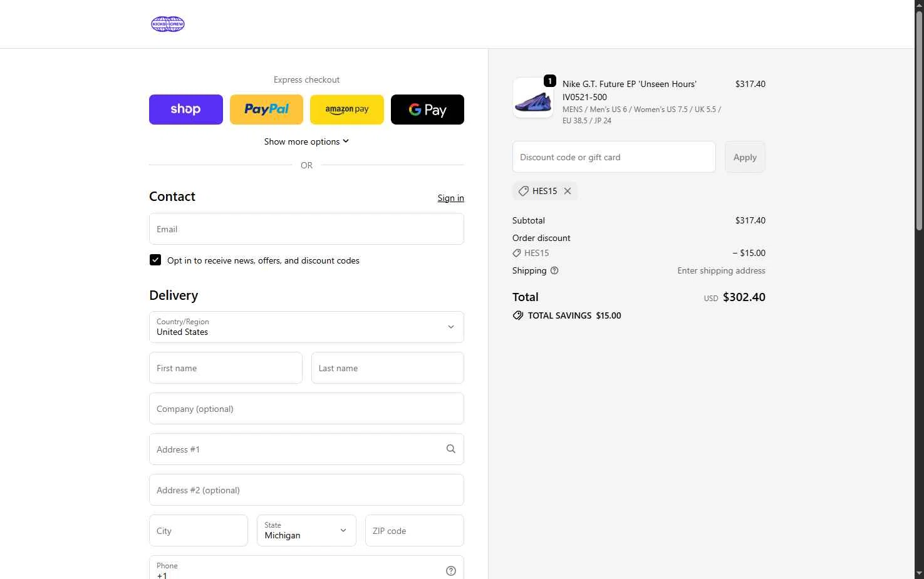Pay with Shop Pay express checkout
The height and width of the screenshot is (579, 924).
pyautogui.click(x=185, y=110)
